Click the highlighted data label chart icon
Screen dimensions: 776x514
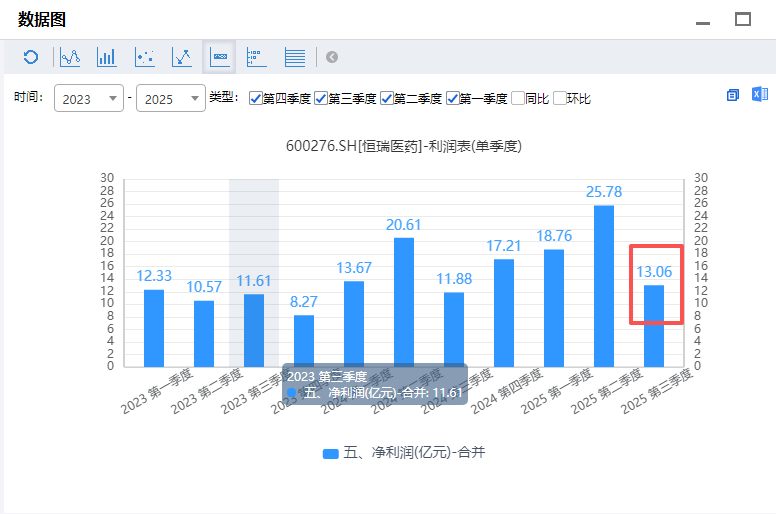click(219, 57)
